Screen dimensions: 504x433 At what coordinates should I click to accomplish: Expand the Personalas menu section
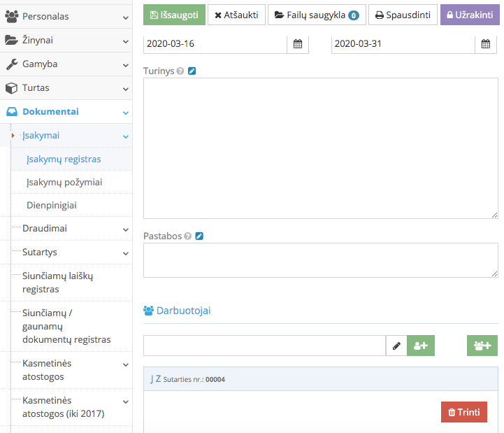tap(66, 16)
